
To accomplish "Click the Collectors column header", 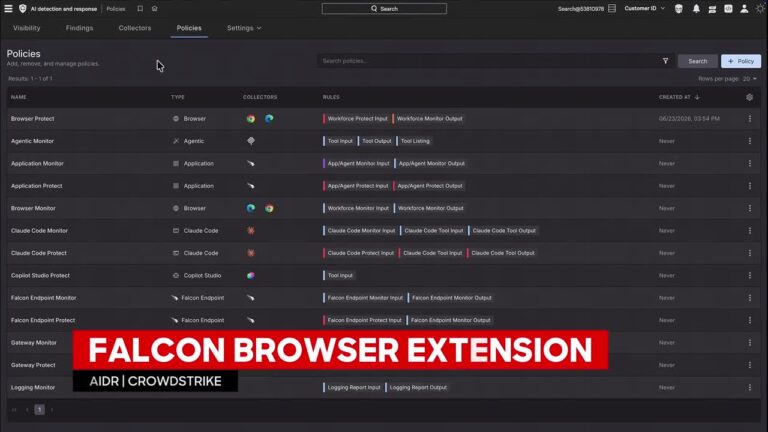I will (260, 97).
